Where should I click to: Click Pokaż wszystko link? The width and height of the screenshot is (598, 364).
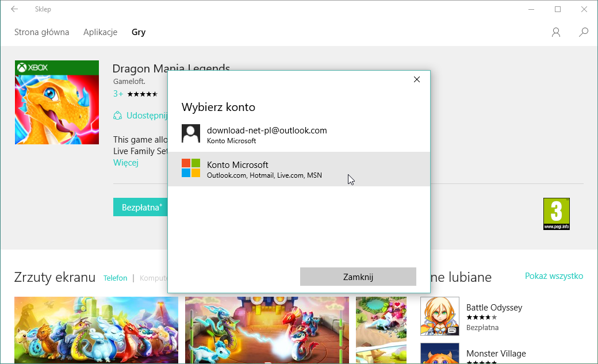point(554,276)
